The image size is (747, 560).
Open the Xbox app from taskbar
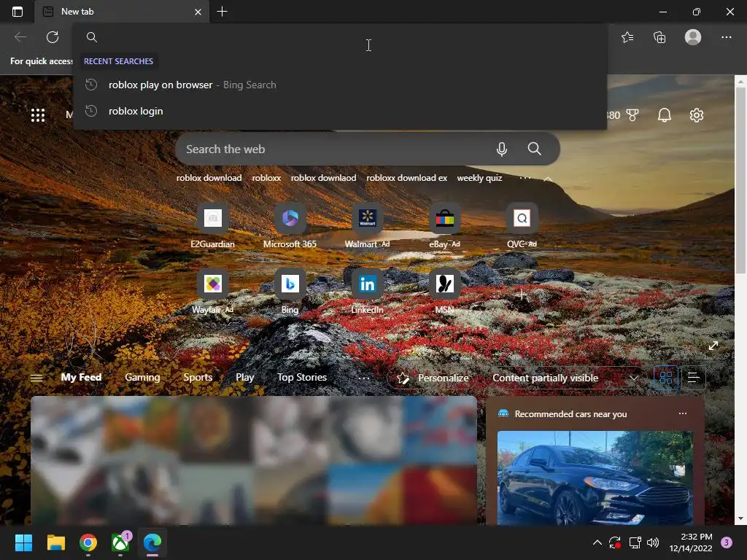(x=120, y=542)
